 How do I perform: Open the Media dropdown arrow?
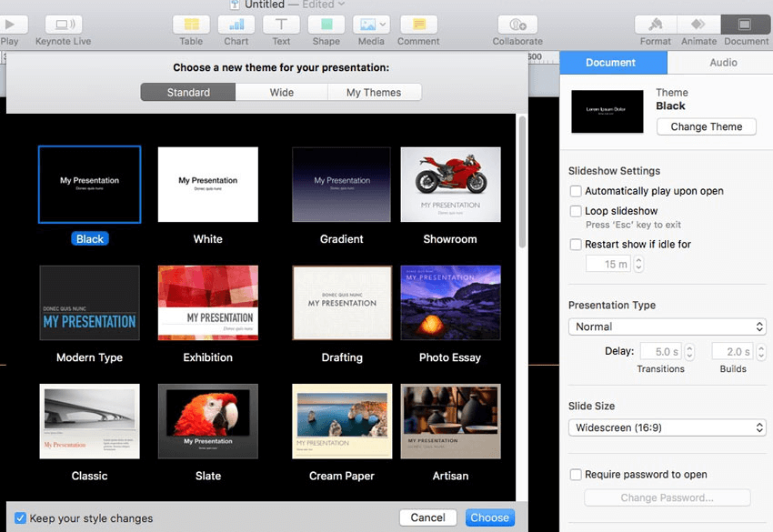(x=383, y=23)
